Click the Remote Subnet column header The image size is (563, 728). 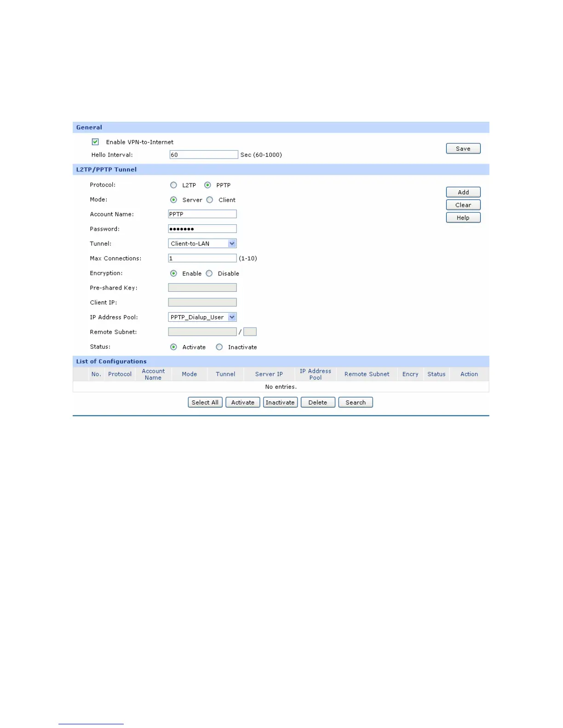[367, 374]
